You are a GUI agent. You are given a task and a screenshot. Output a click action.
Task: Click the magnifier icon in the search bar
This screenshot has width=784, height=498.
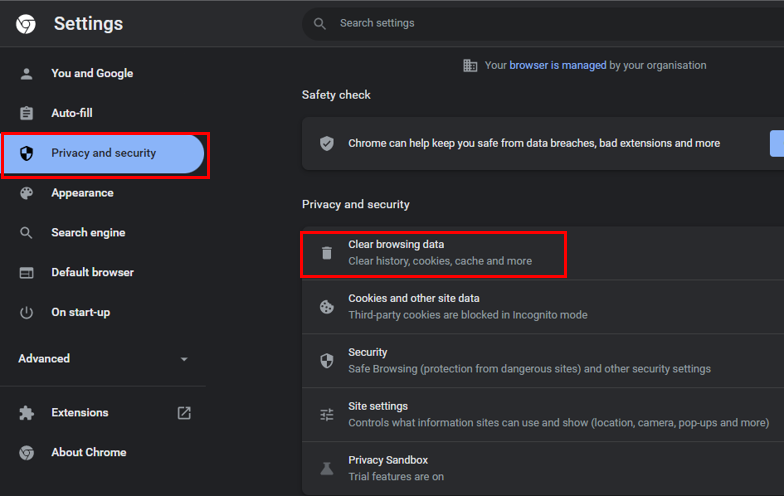pyautogui.click(x=320, y=24)
